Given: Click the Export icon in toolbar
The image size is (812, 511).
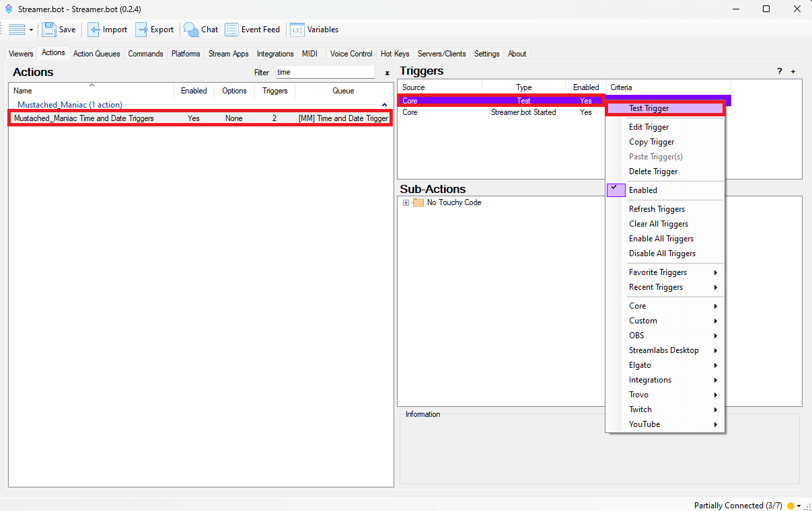Looking at the screenshot, I should [x=142, y=30].
